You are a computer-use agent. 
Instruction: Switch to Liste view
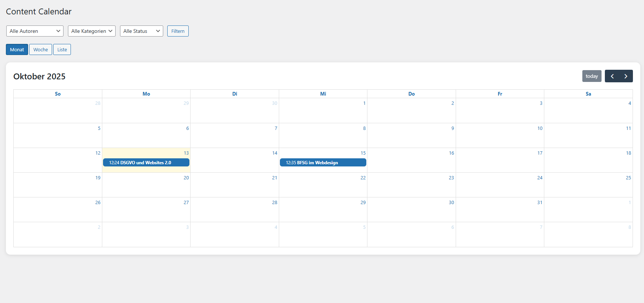62,49
